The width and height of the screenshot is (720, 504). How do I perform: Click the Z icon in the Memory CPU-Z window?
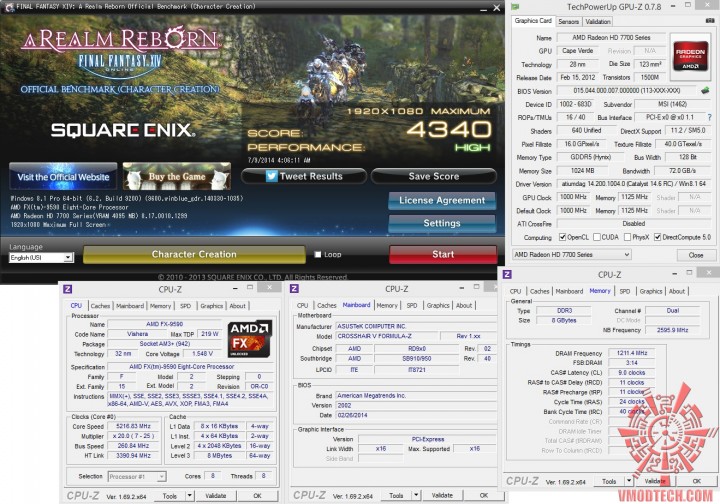(x=507, y=274)
